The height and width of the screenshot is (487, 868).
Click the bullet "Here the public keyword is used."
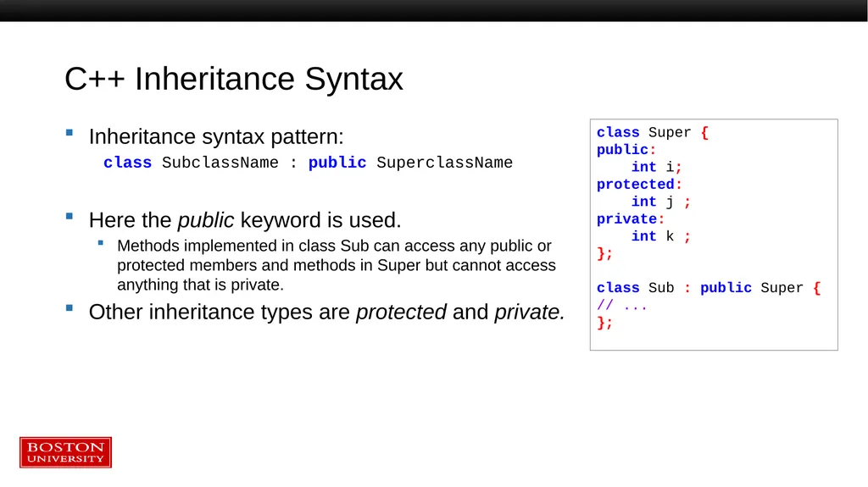[x=245, y=220]
